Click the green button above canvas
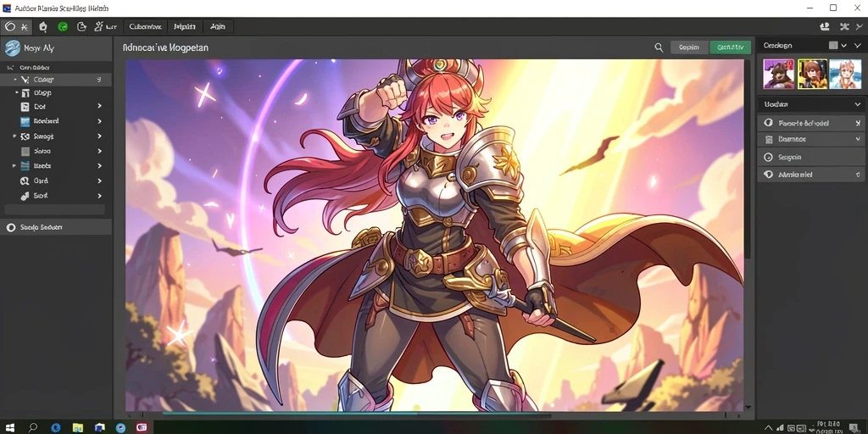Image resolution: width=868 pixels, height=434 pixels. click(730, 47)
